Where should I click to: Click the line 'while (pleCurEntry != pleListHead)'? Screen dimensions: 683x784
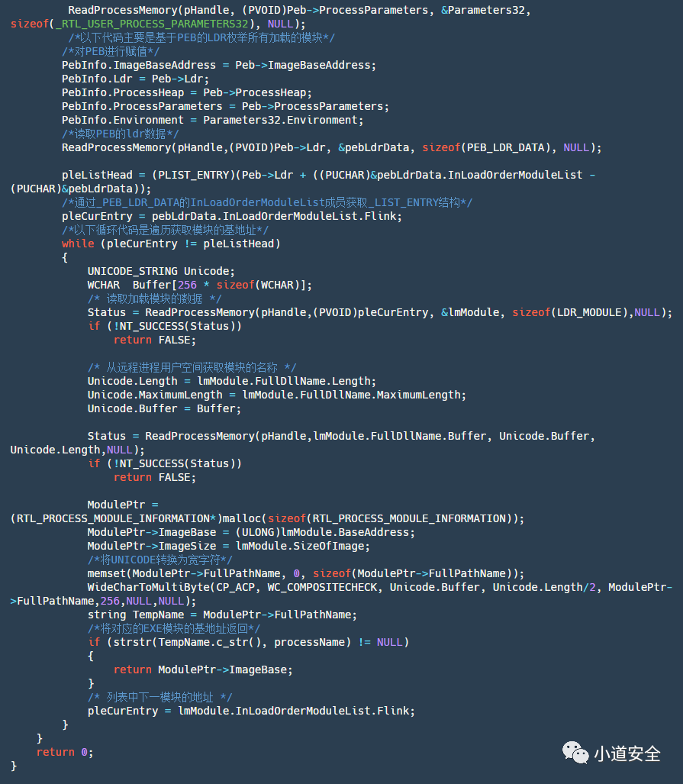click(x=171, y=244)
